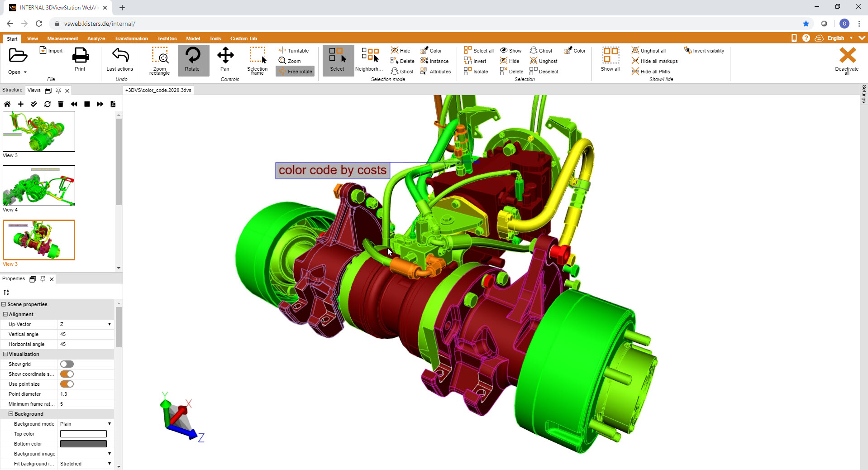Stop view playback
This screenshot has width=868, height=470.
pyautogui.click(x=87, y=104)
